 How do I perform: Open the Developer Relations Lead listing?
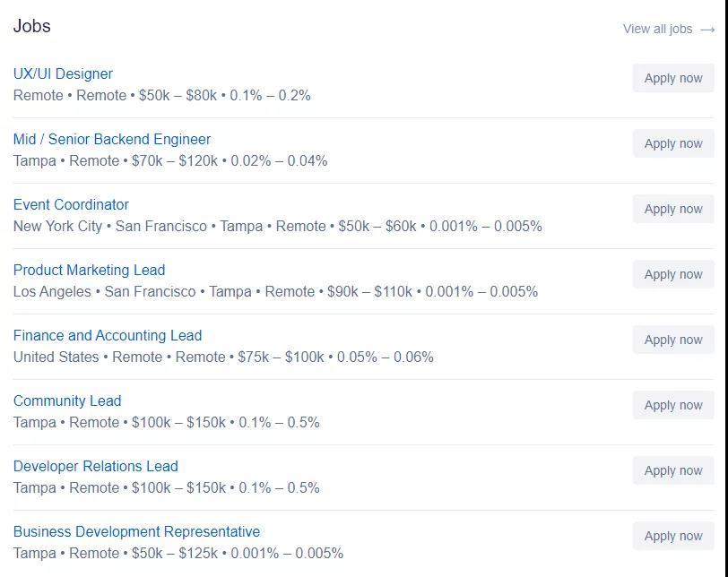tap(96, 466)
